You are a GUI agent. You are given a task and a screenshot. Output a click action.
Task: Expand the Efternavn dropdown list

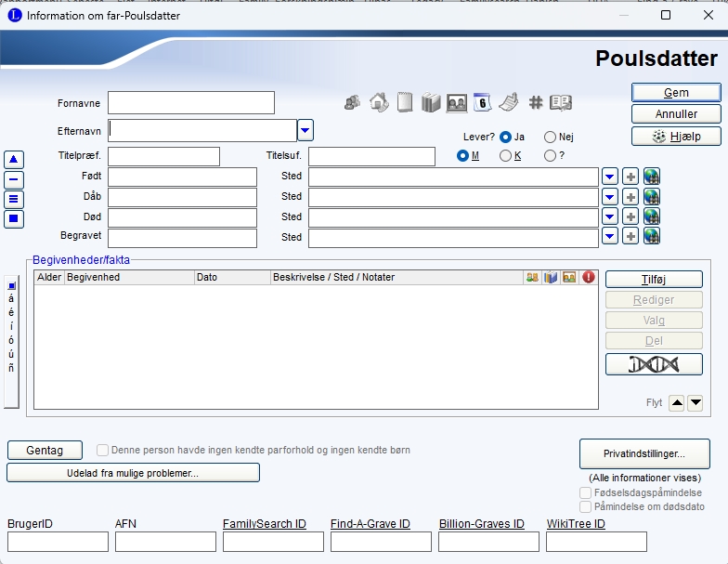[x=305, y=129]
